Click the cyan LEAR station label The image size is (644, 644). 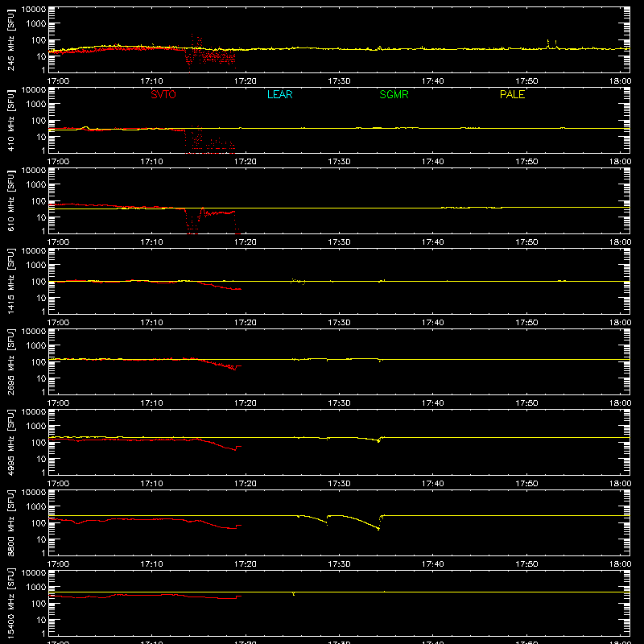279,94
